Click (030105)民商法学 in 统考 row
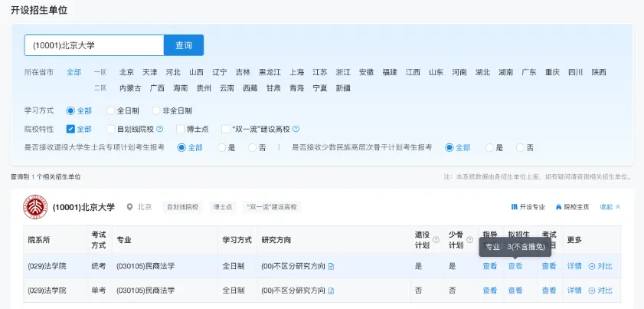 click(145, 266)
